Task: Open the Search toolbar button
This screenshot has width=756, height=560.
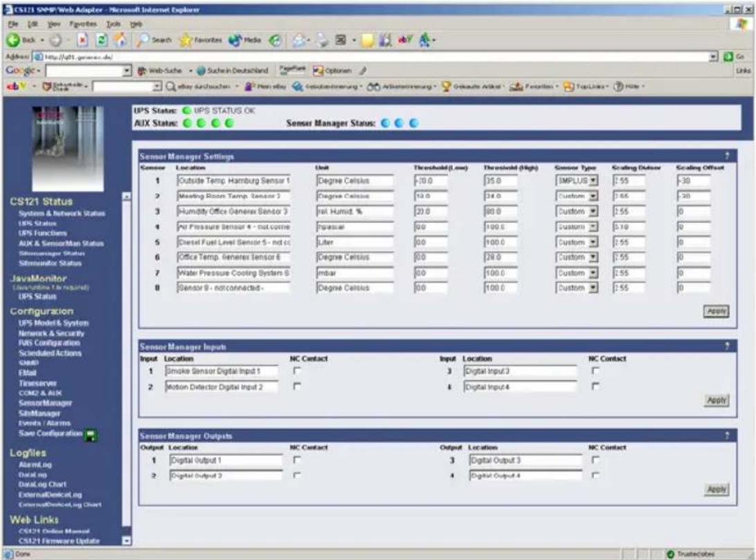Action: pos(154,40)
